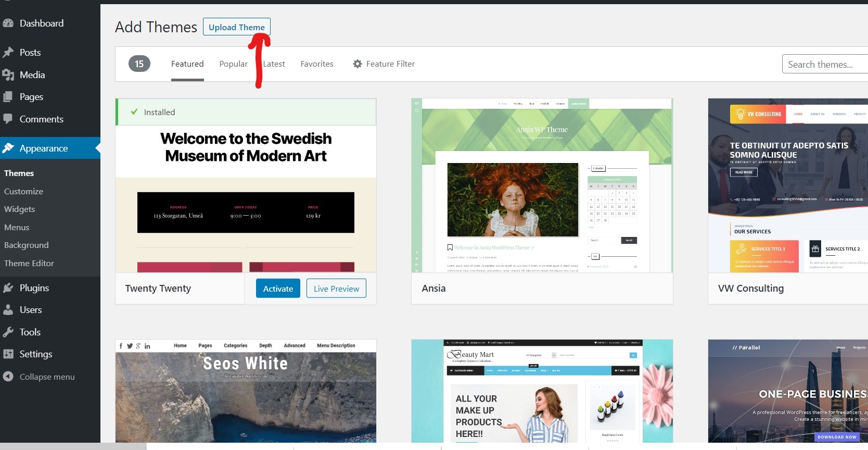Click the Collapse menu arrow icon
This screenshot has height=450, width=868.
coord(8,377)
